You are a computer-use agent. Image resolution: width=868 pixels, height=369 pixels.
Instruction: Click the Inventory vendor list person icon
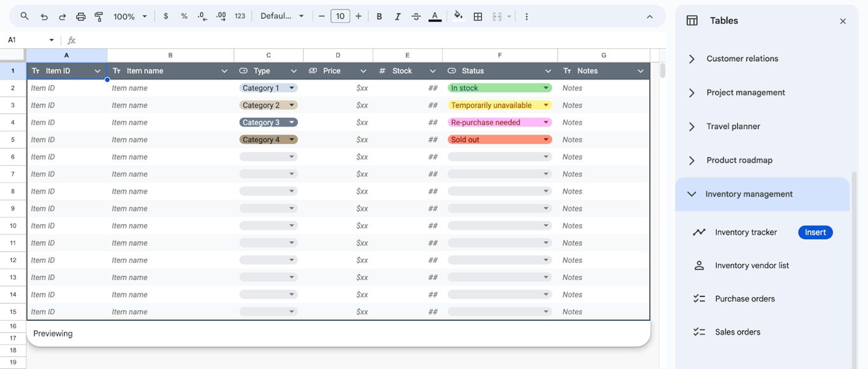click(699, 265)
